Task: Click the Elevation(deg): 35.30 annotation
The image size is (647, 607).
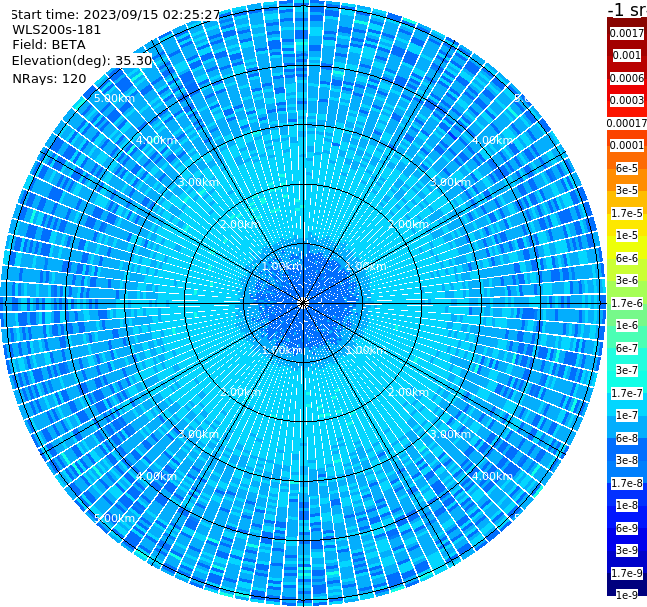Action: click(x=82, y=61)
